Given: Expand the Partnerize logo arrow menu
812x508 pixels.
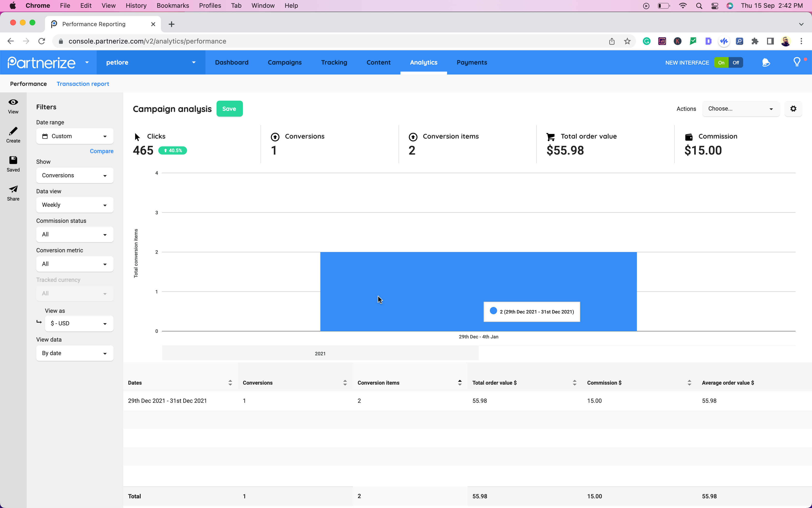Looking at the screenshot, I should [x=87, y=62].
